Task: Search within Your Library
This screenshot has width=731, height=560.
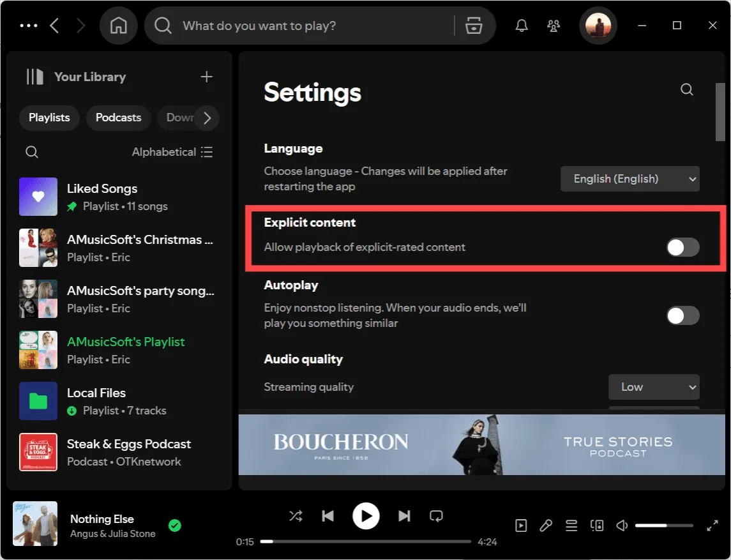Action: tap(32, 152)
